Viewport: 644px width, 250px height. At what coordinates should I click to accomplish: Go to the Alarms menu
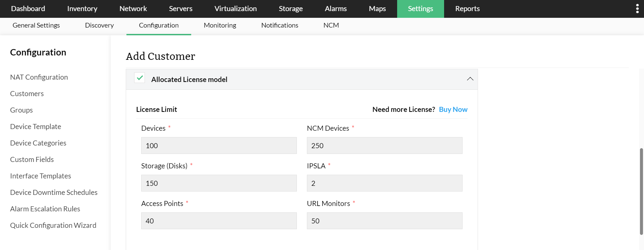(335, 9)
